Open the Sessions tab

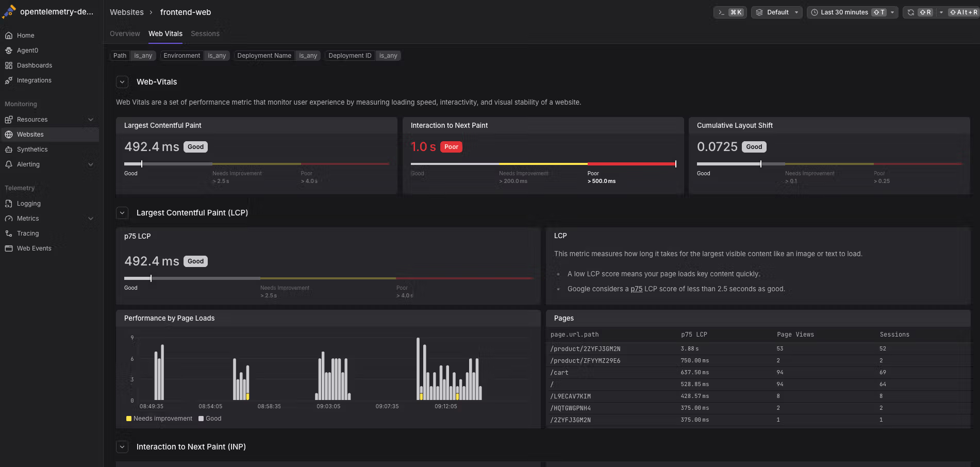tap(205, 34)
